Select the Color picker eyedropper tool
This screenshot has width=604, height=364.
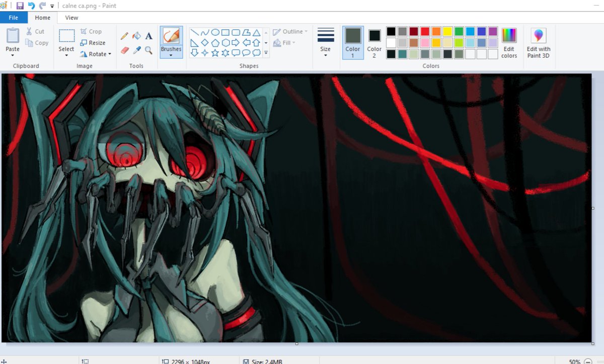pyautogui.click(x=136, y=50)
